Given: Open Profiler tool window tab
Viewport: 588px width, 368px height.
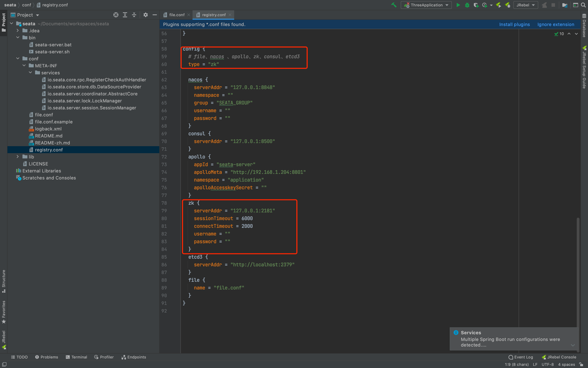Looking at the screenshot, I should (104, 357).
